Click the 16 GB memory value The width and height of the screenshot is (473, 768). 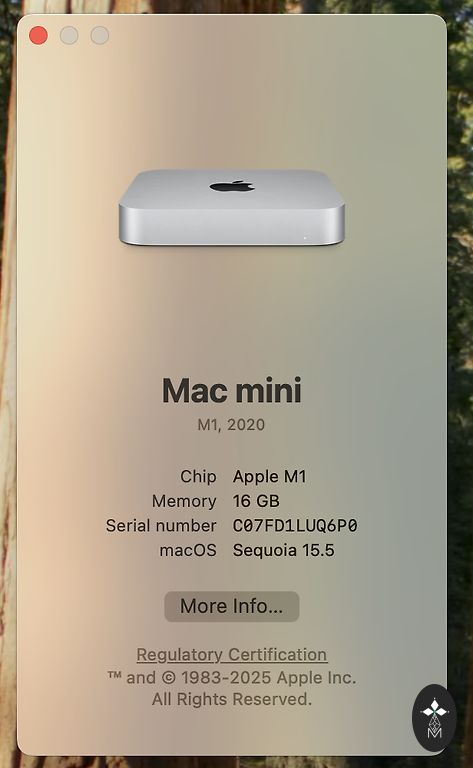click(256, 501)
